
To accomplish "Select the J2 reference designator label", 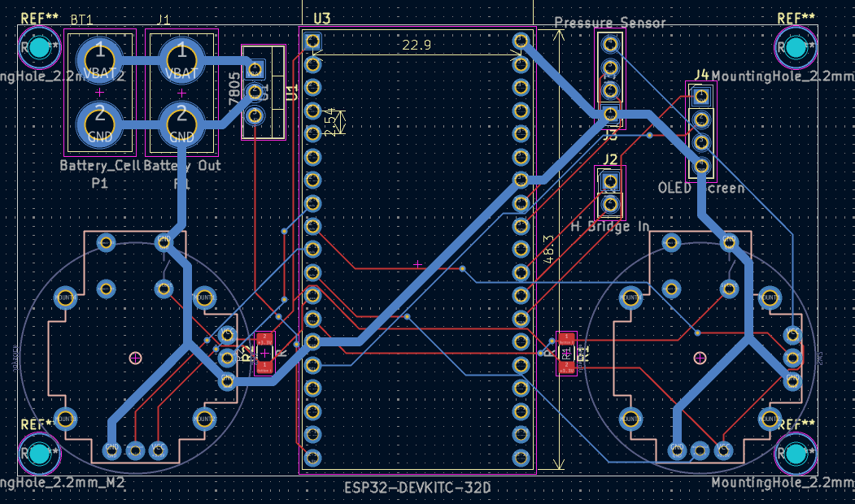I will point(610,159).
